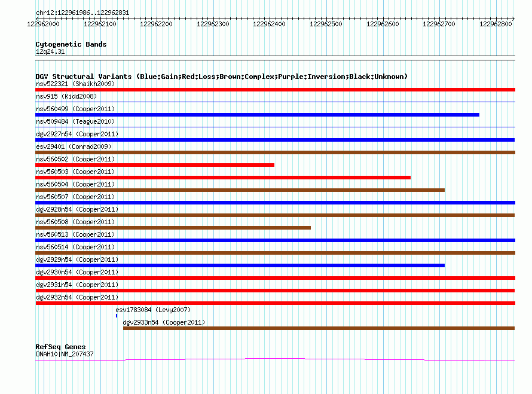Open variant nsv560513 (Cooper2011) label
The height and width of the screenshot is (394, 532).
click(75, 234)
